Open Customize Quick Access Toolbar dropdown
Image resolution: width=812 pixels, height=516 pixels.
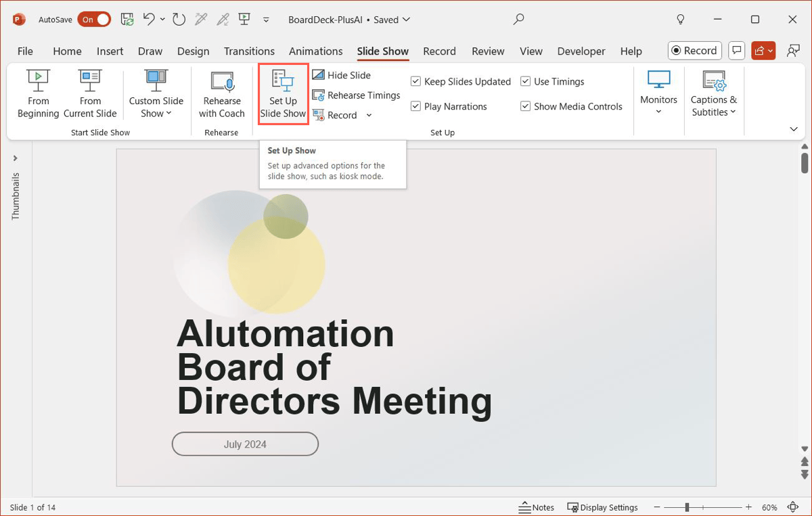click(266, 20)
